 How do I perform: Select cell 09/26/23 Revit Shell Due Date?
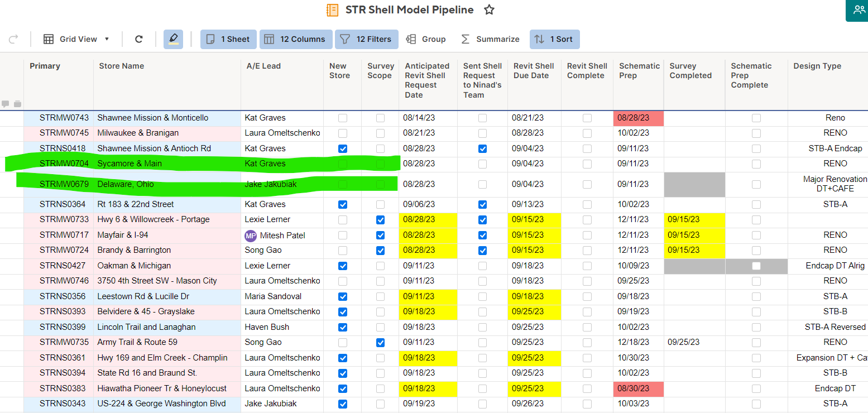[x=534, y=404]
